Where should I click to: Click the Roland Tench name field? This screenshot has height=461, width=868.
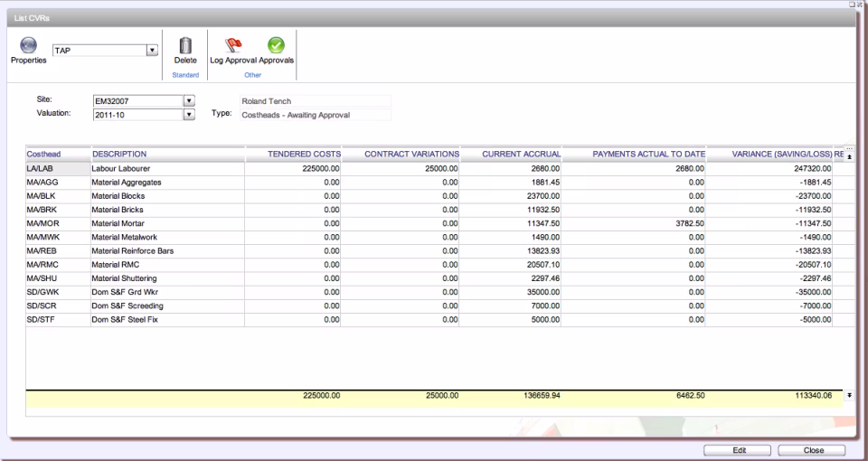pyautogui.click(x=316, y=101)
